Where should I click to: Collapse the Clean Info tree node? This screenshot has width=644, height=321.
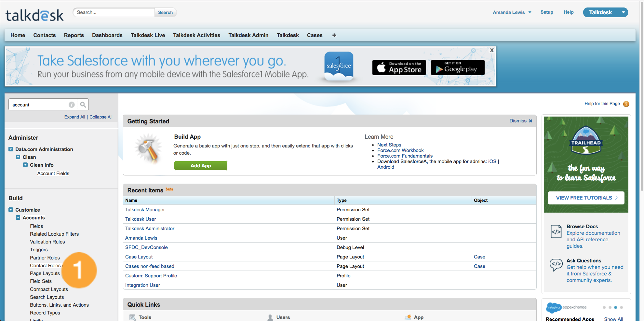(x=25, y=165)
